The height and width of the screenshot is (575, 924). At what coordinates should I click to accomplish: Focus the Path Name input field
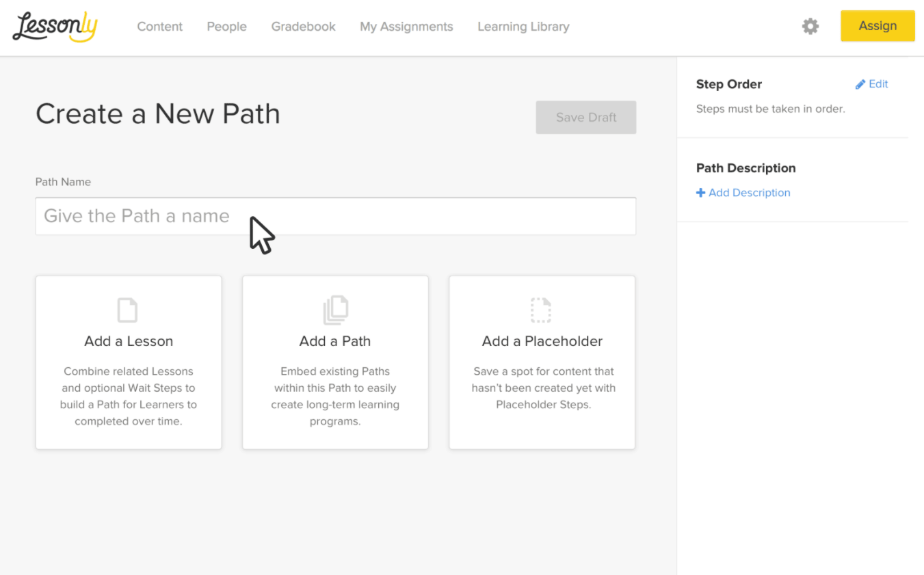[x=336, y=216]
